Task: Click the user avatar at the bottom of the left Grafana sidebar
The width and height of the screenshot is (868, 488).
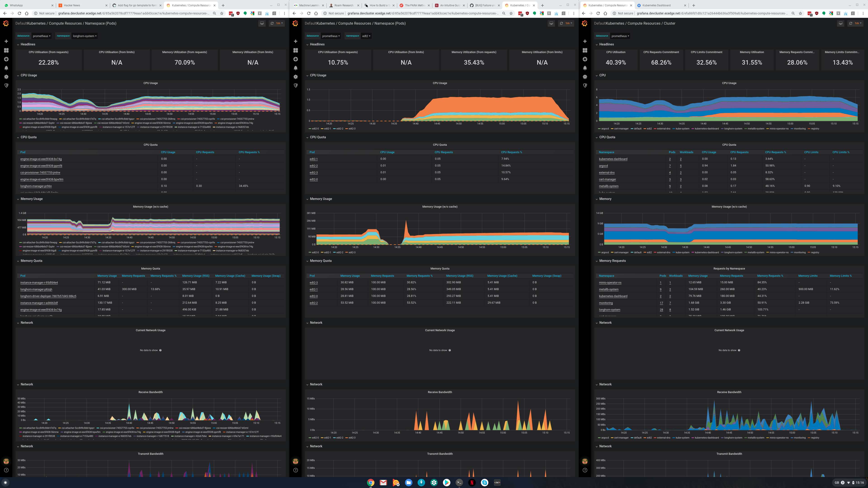Action: point(6,461)
